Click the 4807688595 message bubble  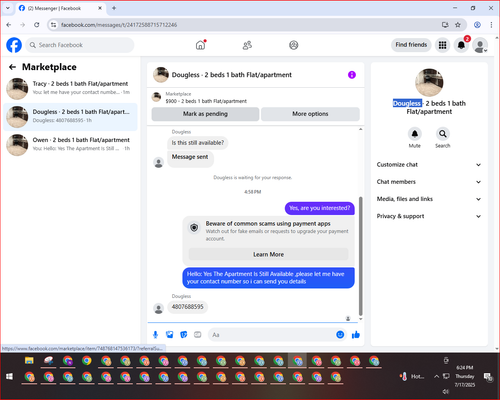click(188, 307)
